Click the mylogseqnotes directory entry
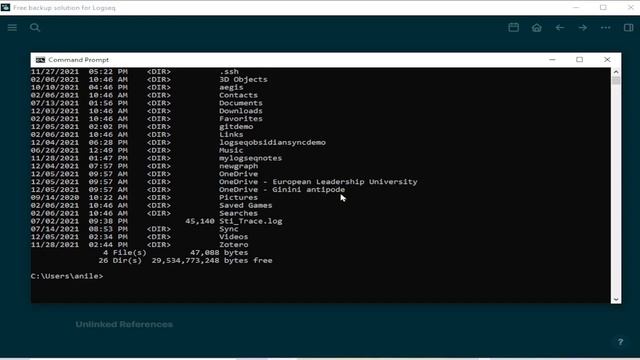Screen dimensions: 640x360 250,158
